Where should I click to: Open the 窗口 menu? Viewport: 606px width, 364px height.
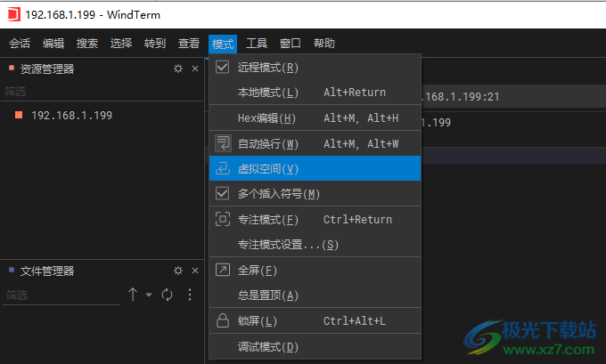(291, 44)
